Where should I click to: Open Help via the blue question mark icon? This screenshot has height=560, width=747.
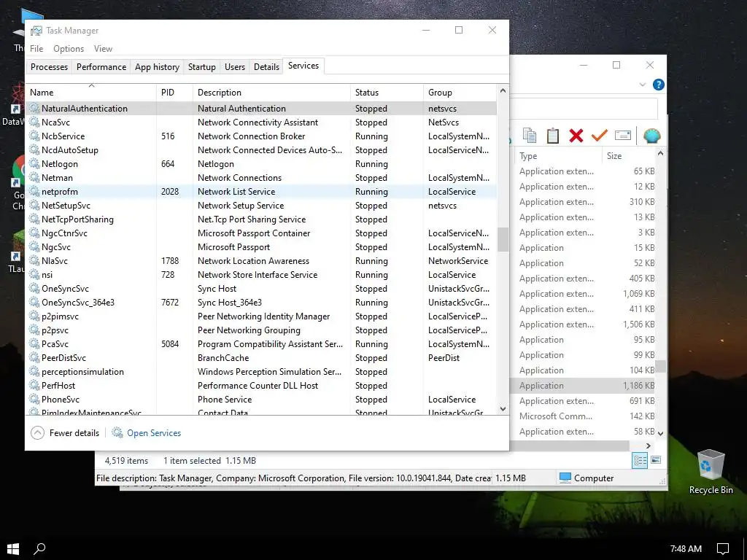[x=659, y=85]
